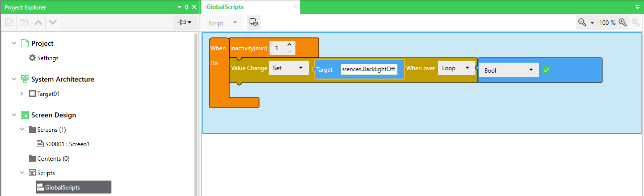Select Target01 in the tree

[48, 94]
